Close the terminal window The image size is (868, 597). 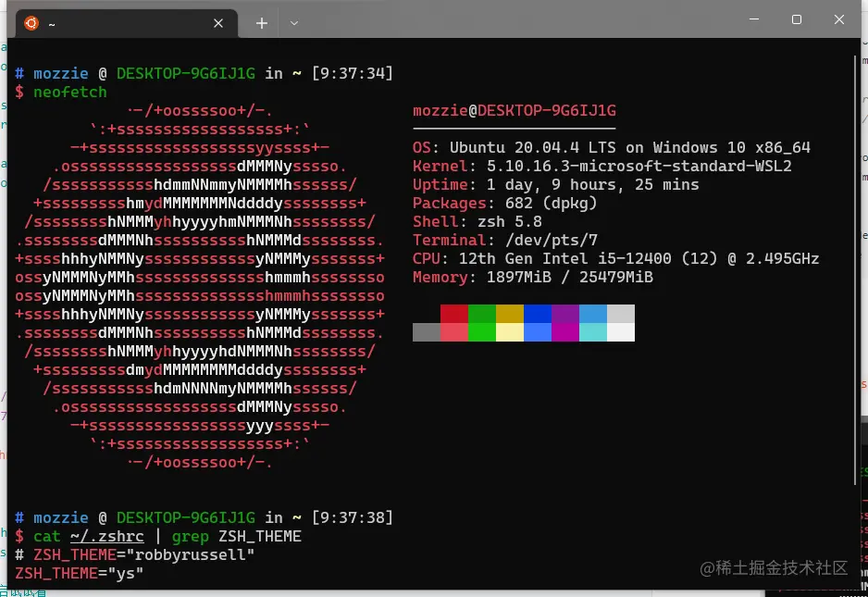point(839,19)
